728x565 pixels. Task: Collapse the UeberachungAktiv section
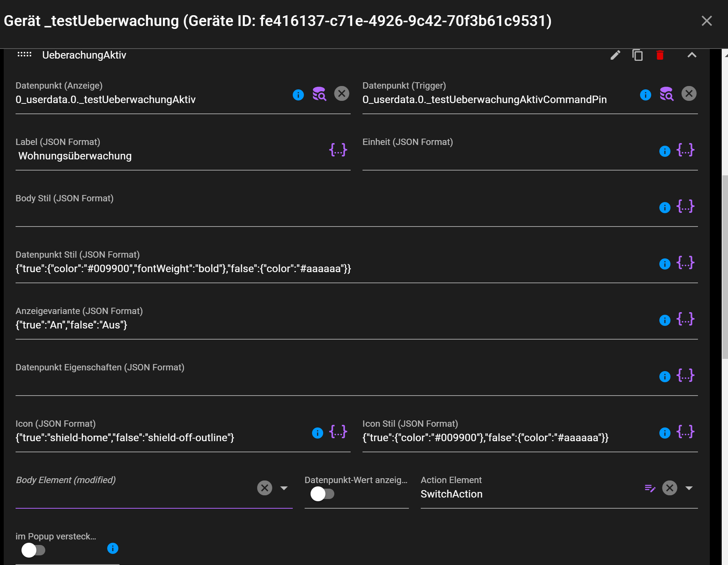(x=692, y=55)
